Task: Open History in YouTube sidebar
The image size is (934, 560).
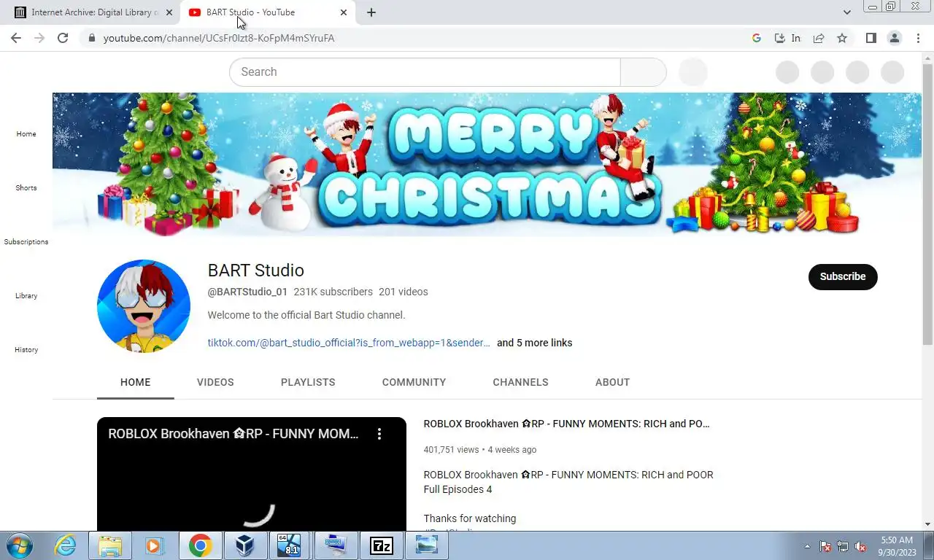Action: tap(26, 350)
